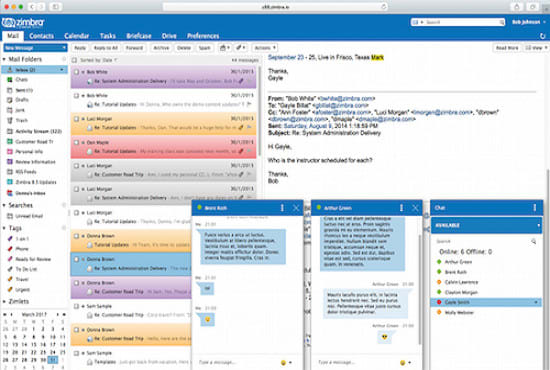Screen dimensions: 550x370
Task: Click the Delete button
Action: [184, 48]
